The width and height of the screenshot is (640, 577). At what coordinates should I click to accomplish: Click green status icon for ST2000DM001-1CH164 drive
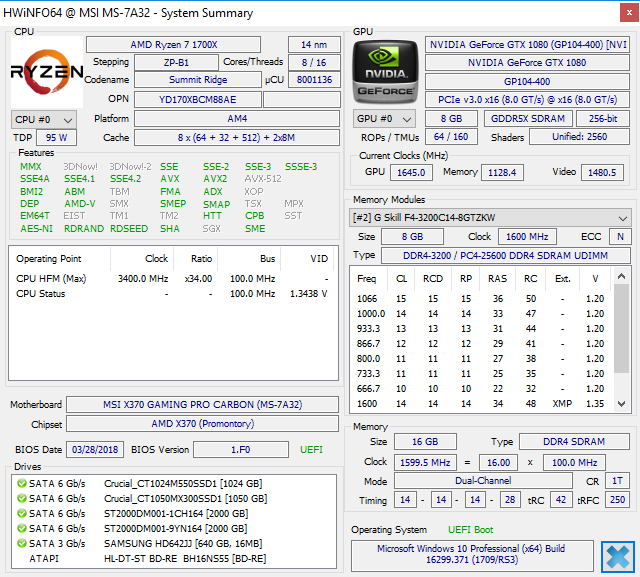point(22,513)
